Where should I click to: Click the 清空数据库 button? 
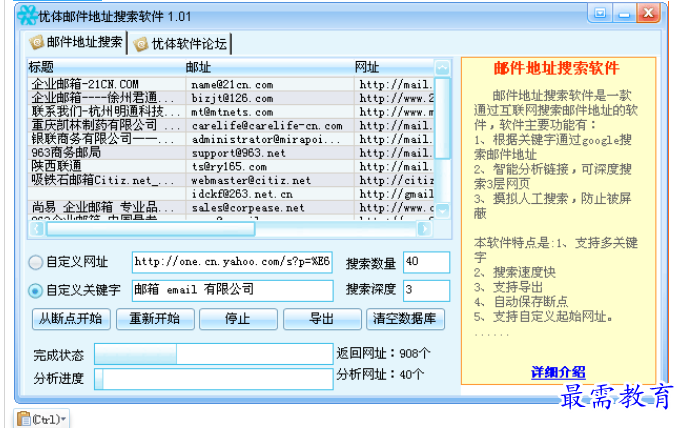[x=405, y=319]
